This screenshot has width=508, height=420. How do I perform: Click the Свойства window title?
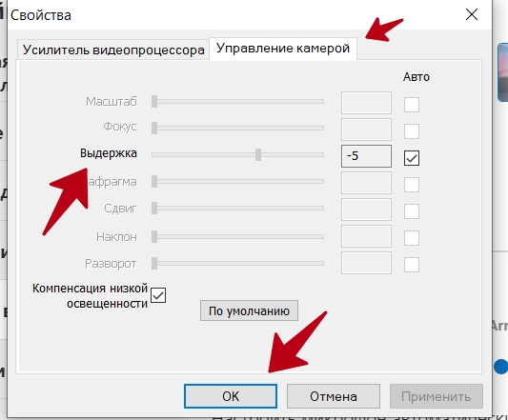coord(41,15)
